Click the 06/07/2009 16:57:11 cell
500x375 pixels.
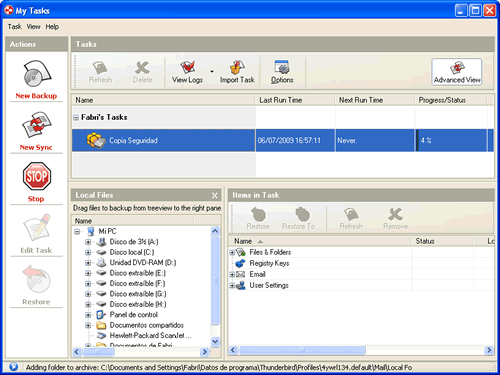[295, 140]
